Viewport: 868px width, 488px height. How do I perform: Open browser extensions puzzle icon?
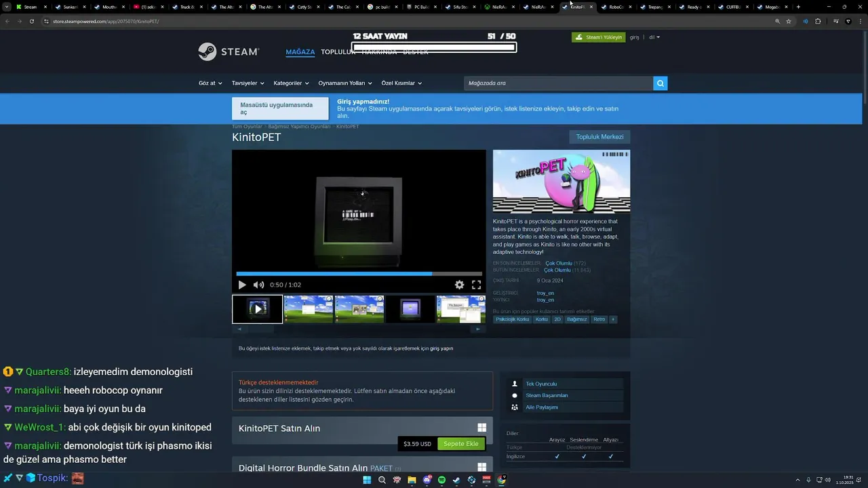pyautogui.click(x=818, y=21)
